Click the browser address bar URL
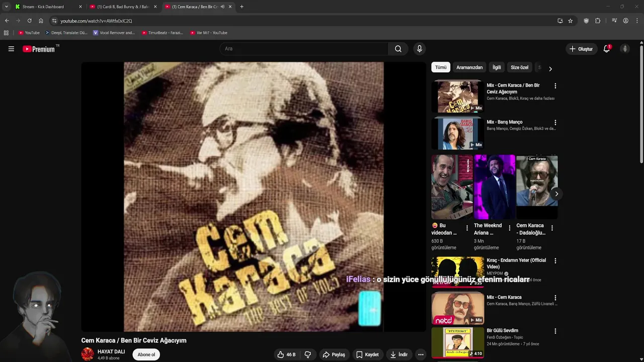Viewport: 644px width, 362px height. pyautogui.click(x=96, y=21)
